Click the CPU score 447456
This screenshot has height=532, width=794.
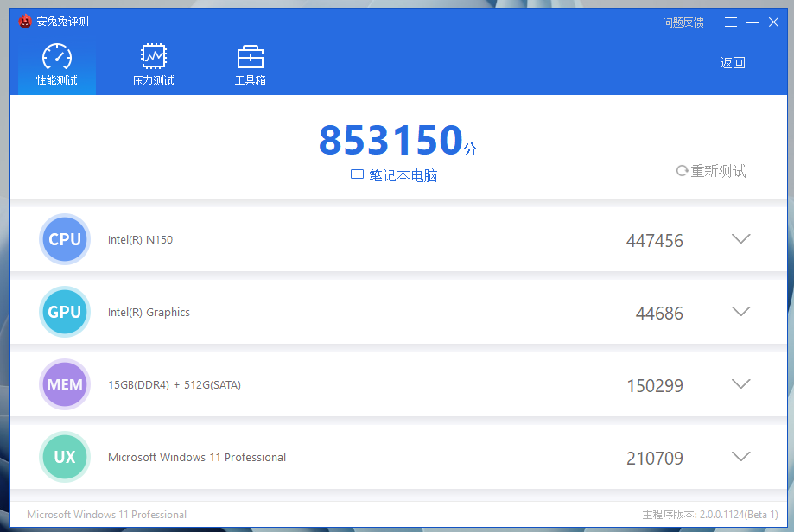pyautogui.click(x=655, y=240)
